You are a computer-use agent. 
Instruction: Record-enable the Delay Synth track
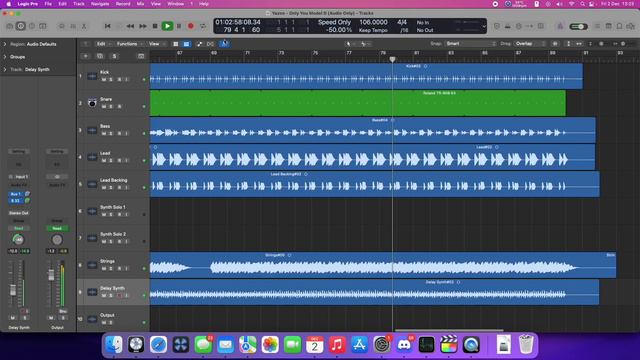(119, 296)
